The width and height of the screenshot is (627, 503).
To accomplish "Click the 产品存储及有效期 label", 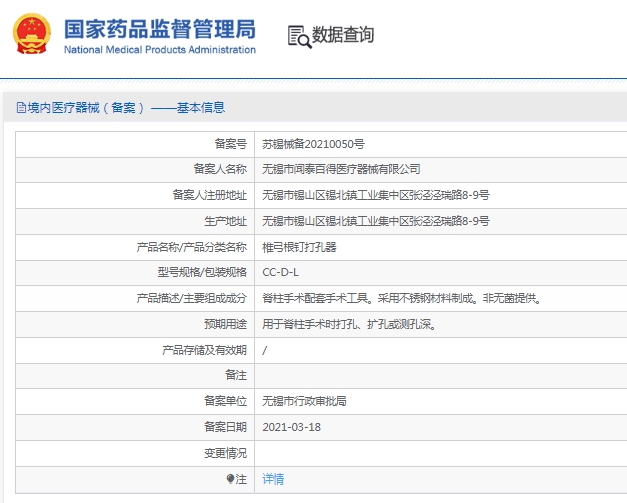I will point(204,350).
